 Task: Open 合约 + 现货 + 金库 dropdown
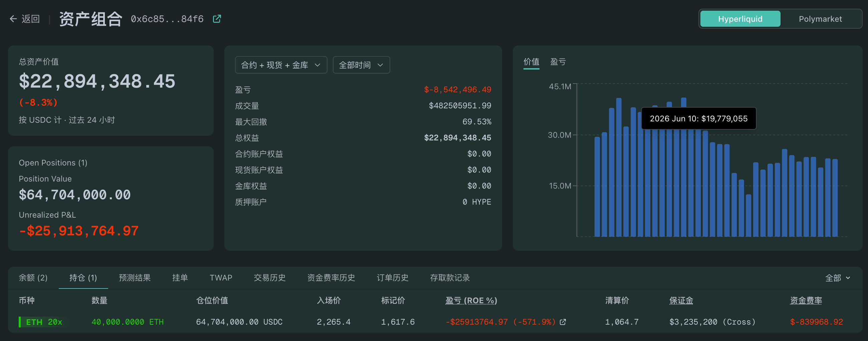click(281, 65)
